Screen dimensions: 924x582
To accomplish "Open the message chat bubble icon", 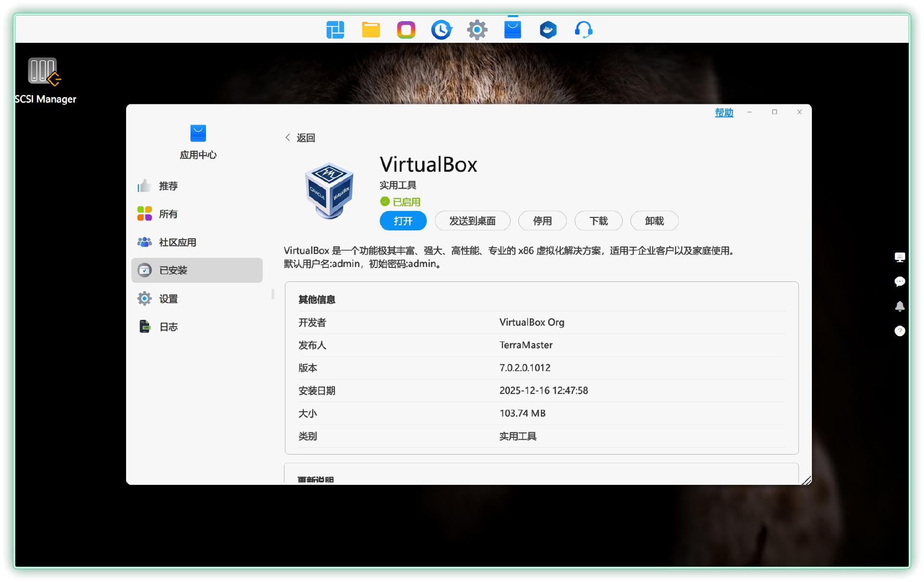I will pos(899,282).
